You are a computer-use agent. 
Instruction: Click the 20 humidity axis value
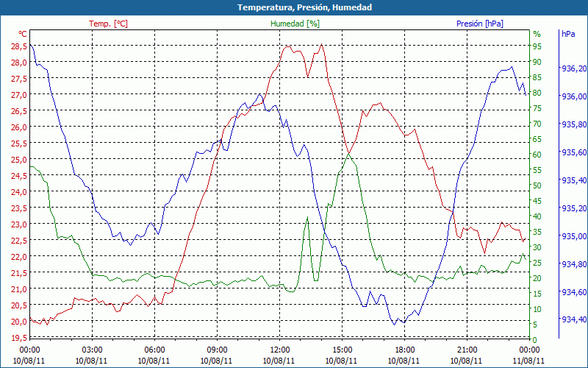point(537,278)
